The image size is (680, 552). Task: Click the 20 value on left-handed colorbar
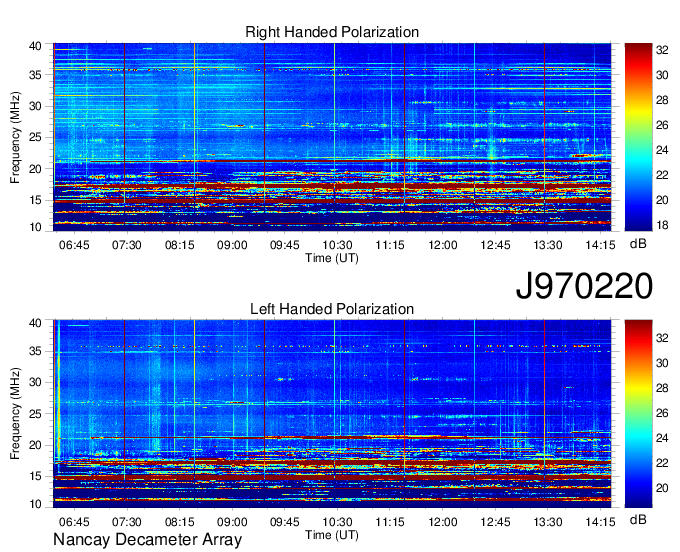(x=662, y=488)
